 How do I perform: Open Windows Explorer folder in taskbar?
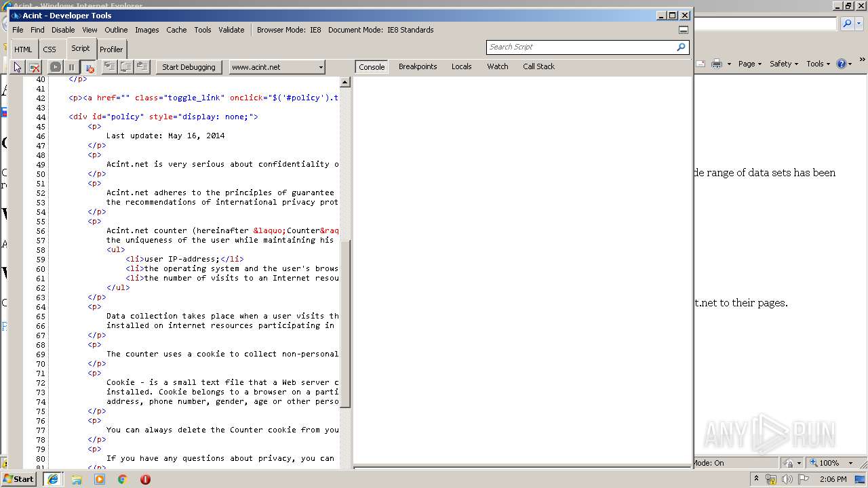pos(77,479)
